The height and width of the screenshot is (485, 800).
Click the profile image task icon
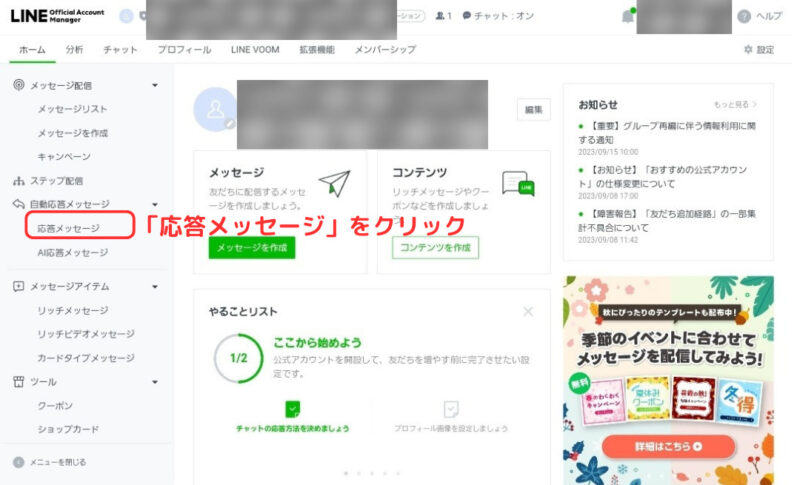pyautogui.click(x=451, y=409)
